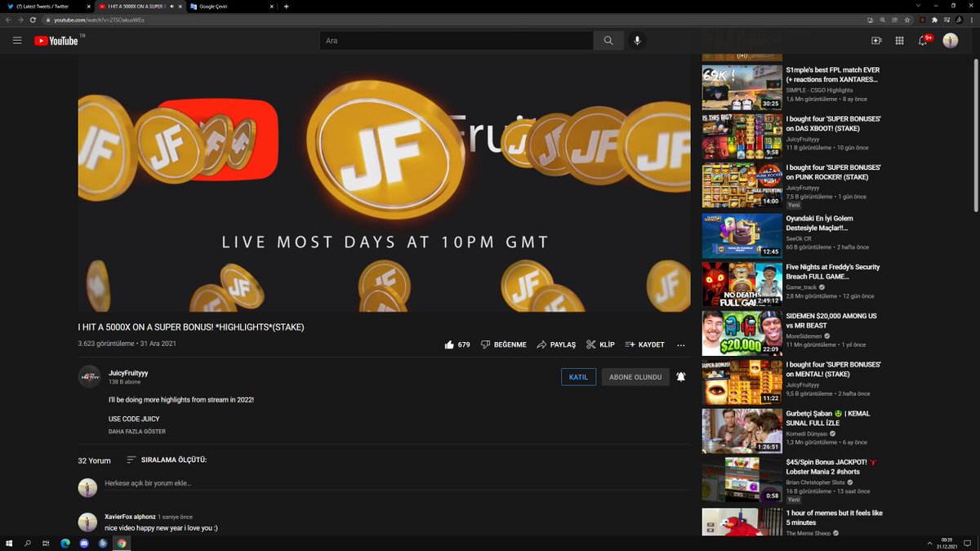Click the 679 like count
Screen dimensions: 980x551
tap(464, 344)
